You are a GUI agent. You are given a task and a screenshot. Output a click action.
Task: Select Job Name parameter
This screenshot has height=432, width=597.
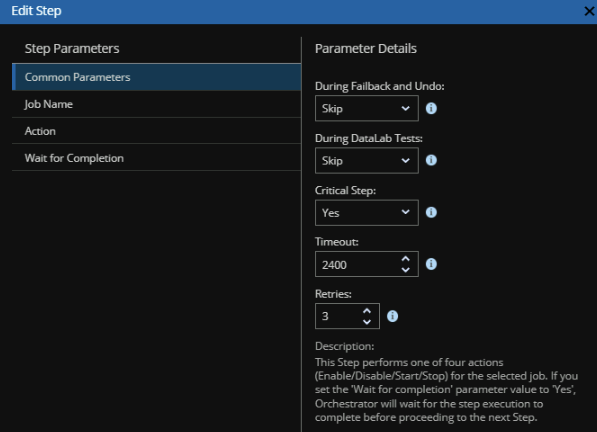[156, 104]
